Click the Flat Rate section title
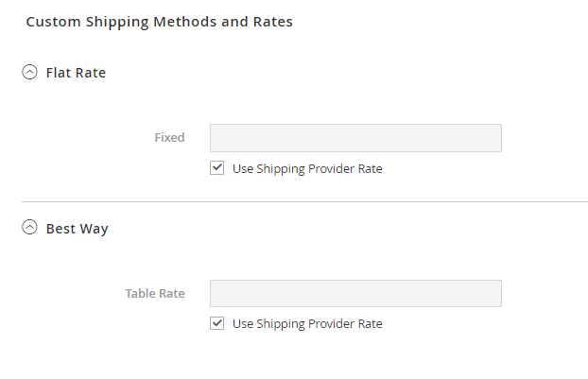This screenshot has height=379, width=588. coord(76,73)
